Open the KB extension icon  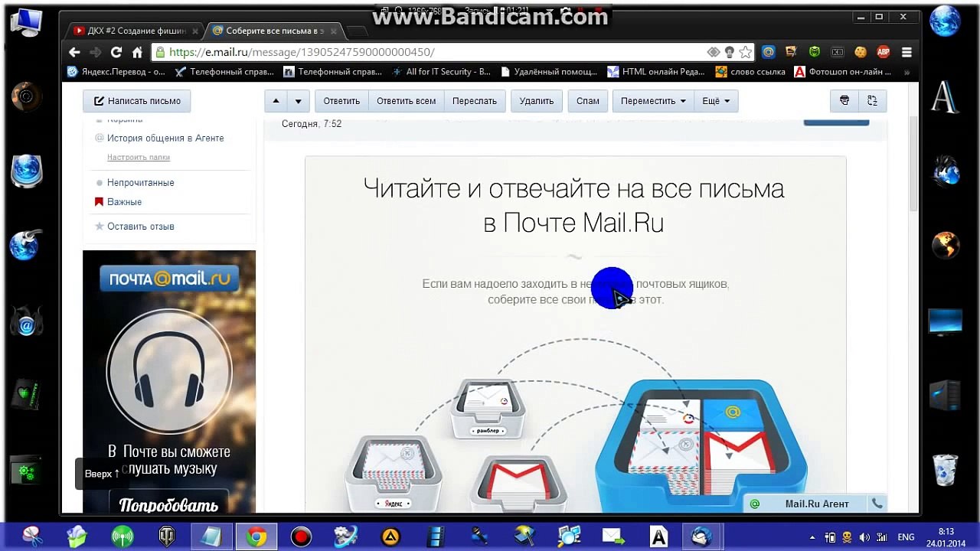tap(838, 52)
